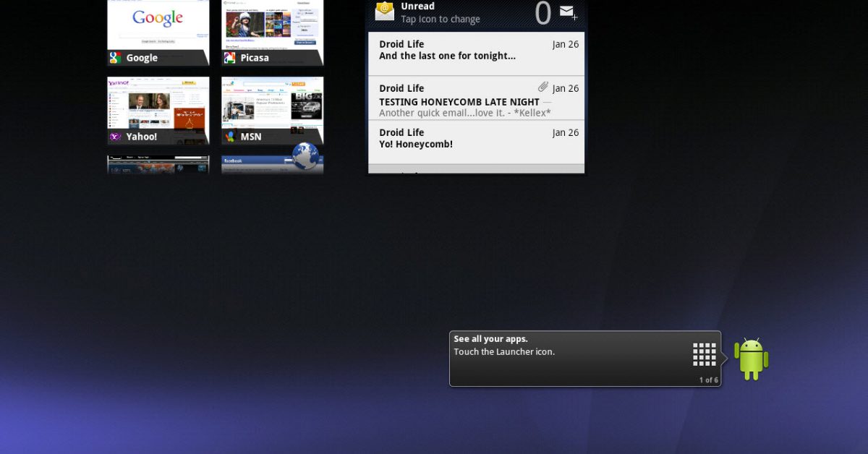Viewport: 868px width, 454px height.
Task: Tap the green Android robot icon
Action: pyautogui.click(x=751, y=359)
